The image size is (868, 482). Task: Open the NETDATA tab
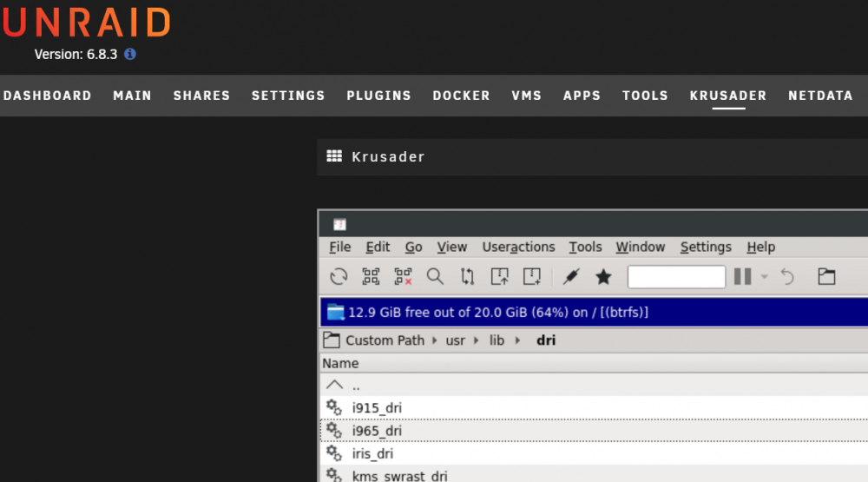point(820,96)
